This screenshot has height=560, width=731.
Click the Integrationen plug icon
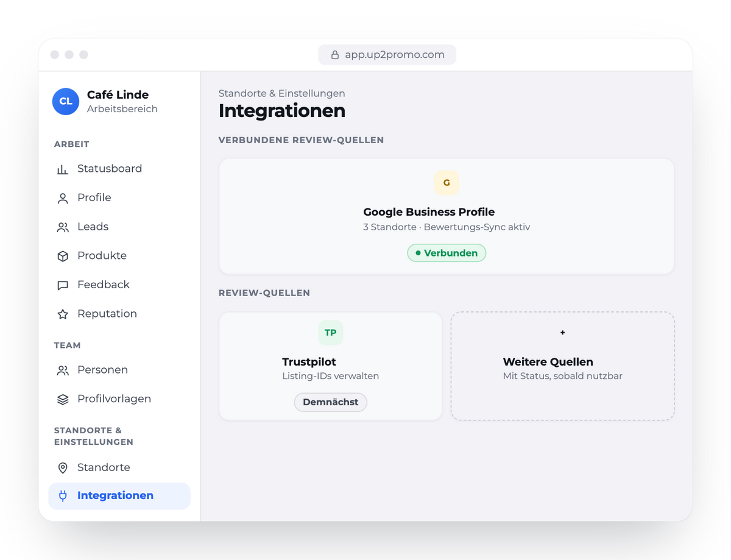click(63, 496)
